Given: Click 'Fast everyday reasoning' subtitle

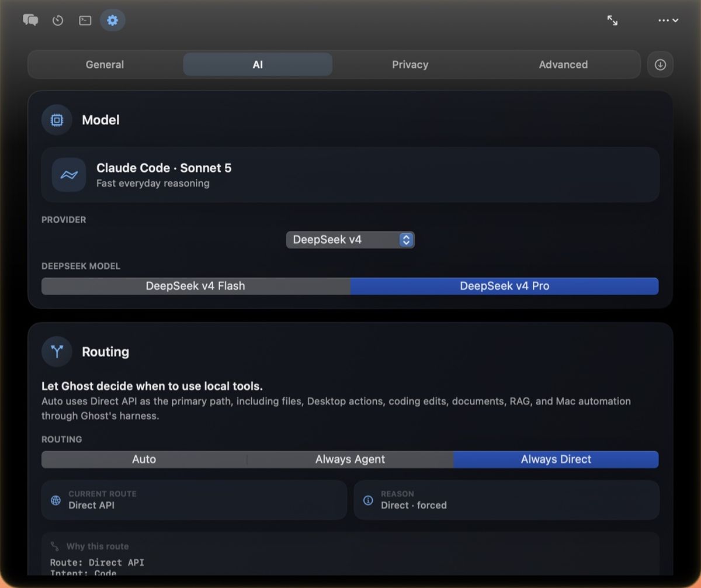Looking at the screenshot, I should (x=153, y=184).
